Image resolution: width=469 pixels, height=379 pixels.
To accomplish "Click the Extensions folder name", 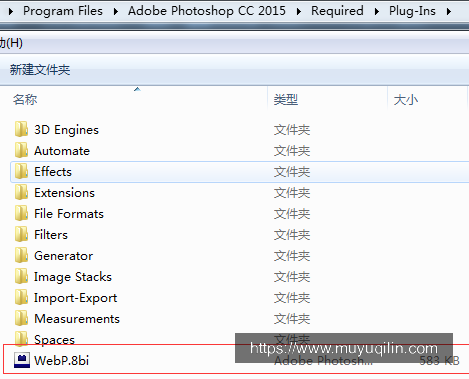I will click(64, 193).
